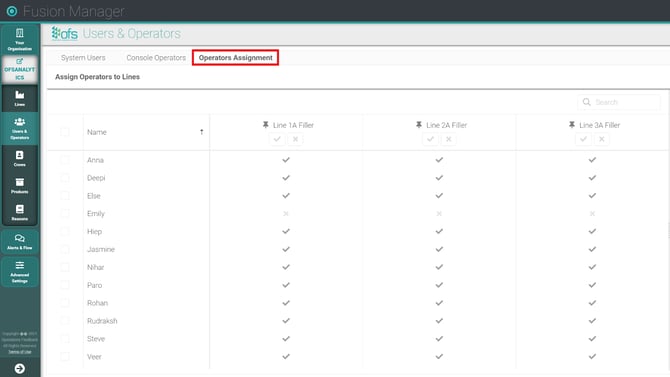
Task: Select the checkbox for Rudraksh
Action: 65,321
